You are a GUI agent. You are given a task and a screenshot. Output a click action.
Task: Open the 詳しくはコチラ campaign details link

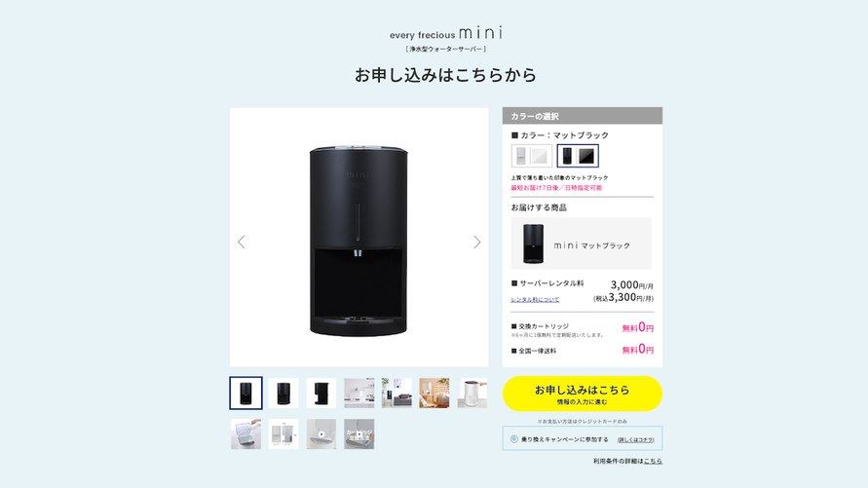click(635, 440)
